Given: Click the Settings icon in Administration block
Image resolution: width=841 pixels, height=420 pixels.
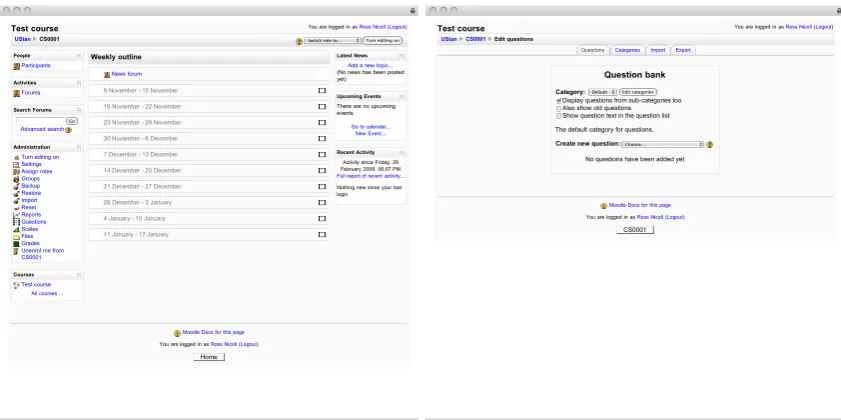Looking at the screenshot, I should point(17,164).
